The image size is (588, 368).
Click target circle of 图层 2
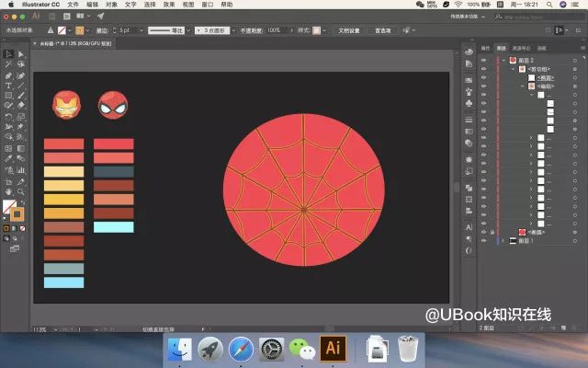[x=575, y=61]
